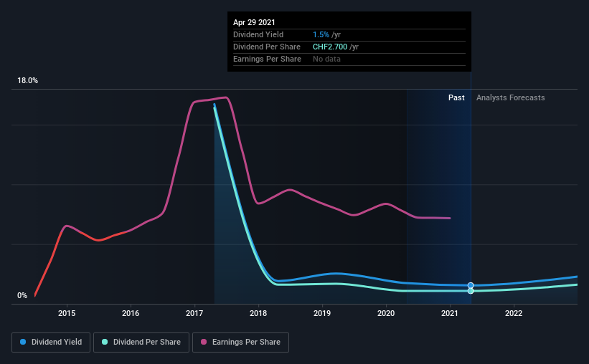Click the 2015 x-axis year label
Viewport: 589px width, 364px height.
pos(67,313)
